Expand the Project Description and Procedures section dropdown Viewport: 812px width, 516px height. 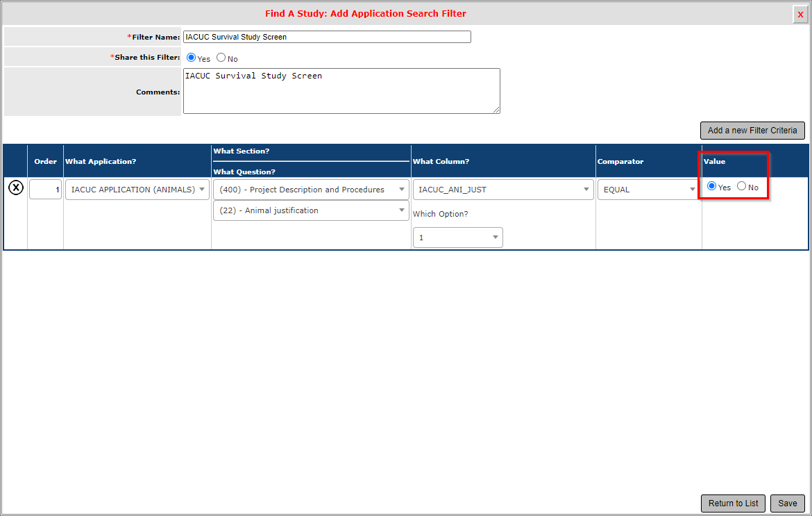tap(311, 190)
